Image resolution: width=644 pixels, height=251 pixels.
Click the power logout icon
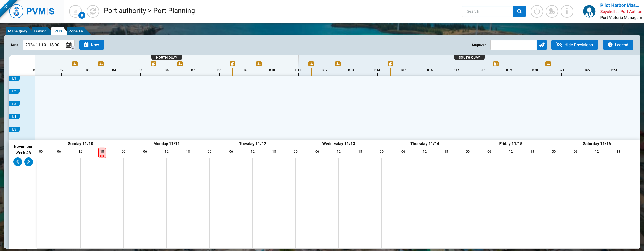click(x=537, y=11)
